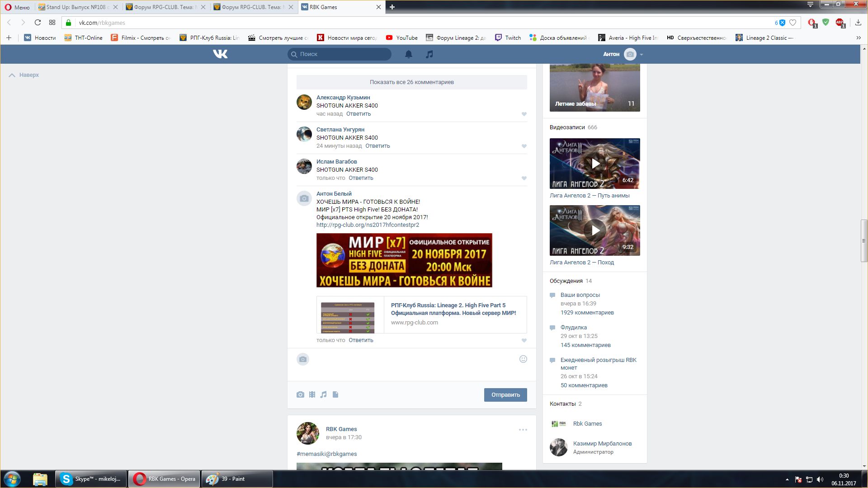Open THT-Online bookmark
Screen dimensions: 868x488
point(83,38)
